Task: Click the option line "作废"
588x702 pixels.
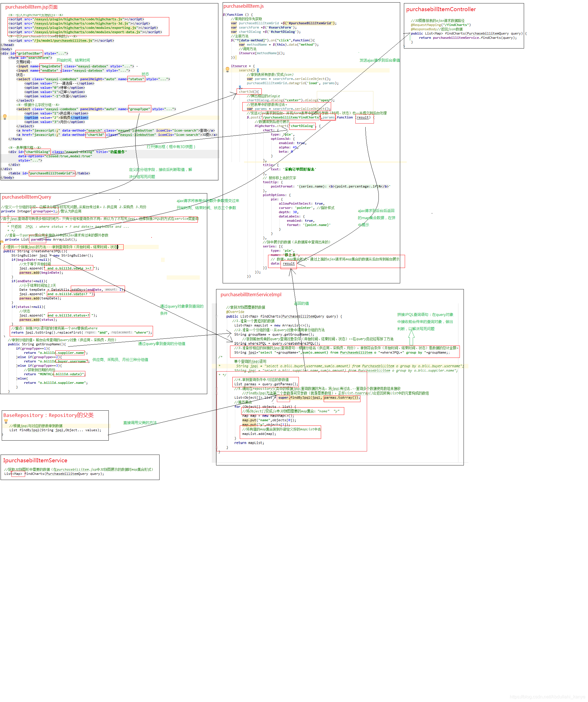Action: click(55, 96)
